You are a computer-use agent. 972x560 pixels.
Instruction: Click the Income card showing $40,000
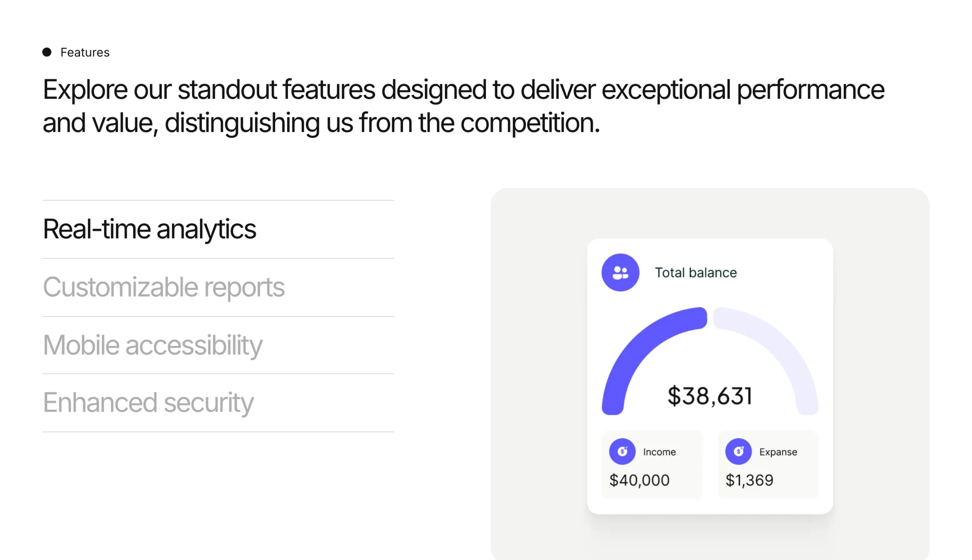(x=652, y=465)
